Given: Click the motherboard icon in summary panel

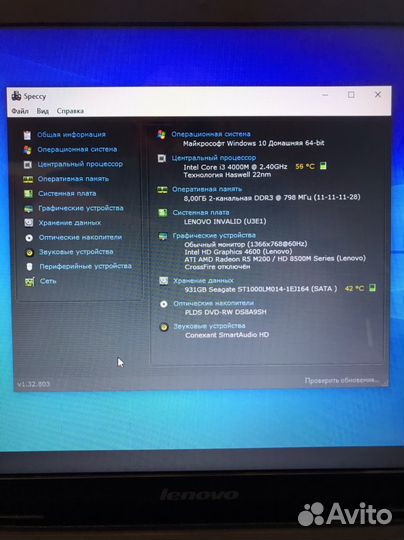Looking at the screenshot, I should pos(163,213).
